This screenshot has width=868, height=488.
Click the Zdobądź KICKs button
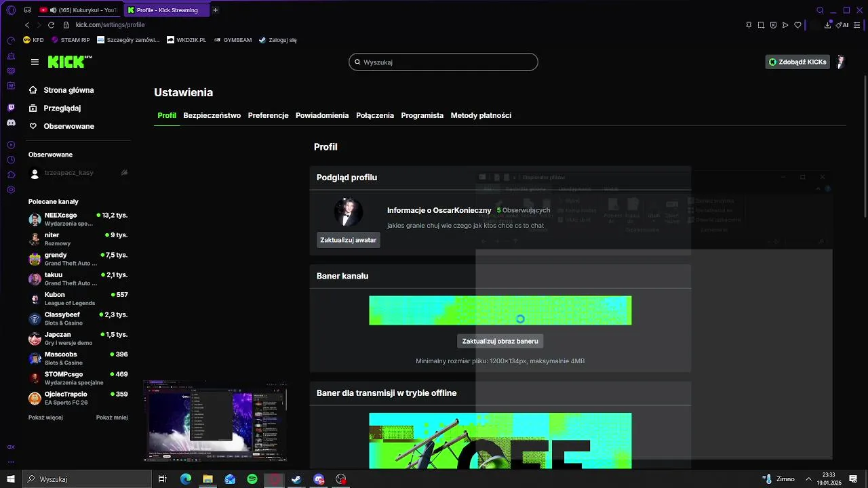pyautogui.click(x=797, y=62)
